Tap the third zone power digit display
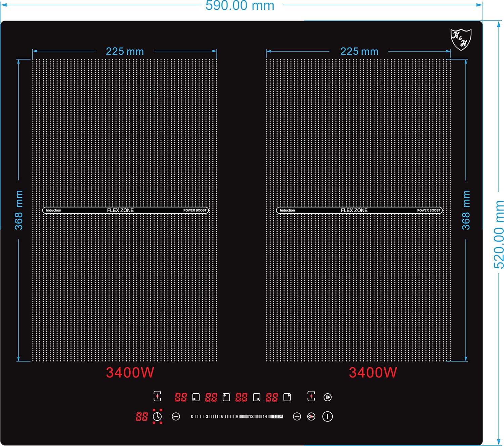 242,398
